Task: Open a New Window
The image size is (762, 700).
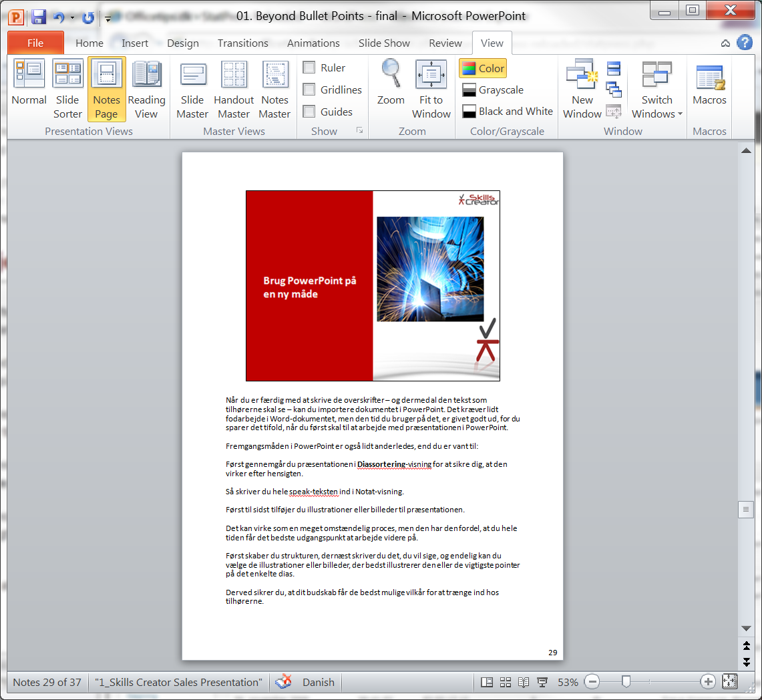Action: tap(582, 89)
